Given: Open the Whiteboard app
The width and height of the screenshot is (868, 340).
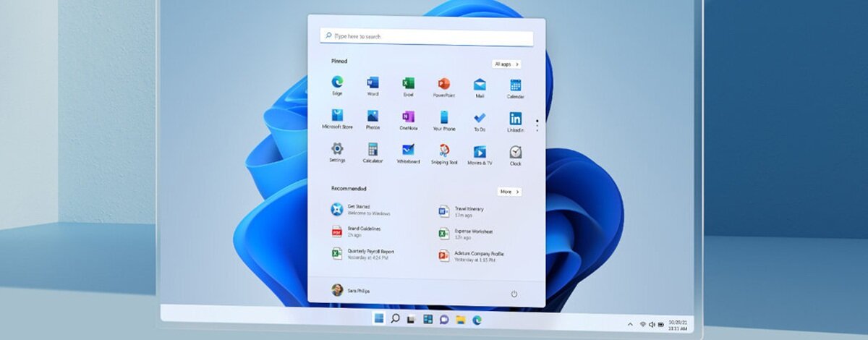Looking at the screenshot, I should (x=408, y=153).
